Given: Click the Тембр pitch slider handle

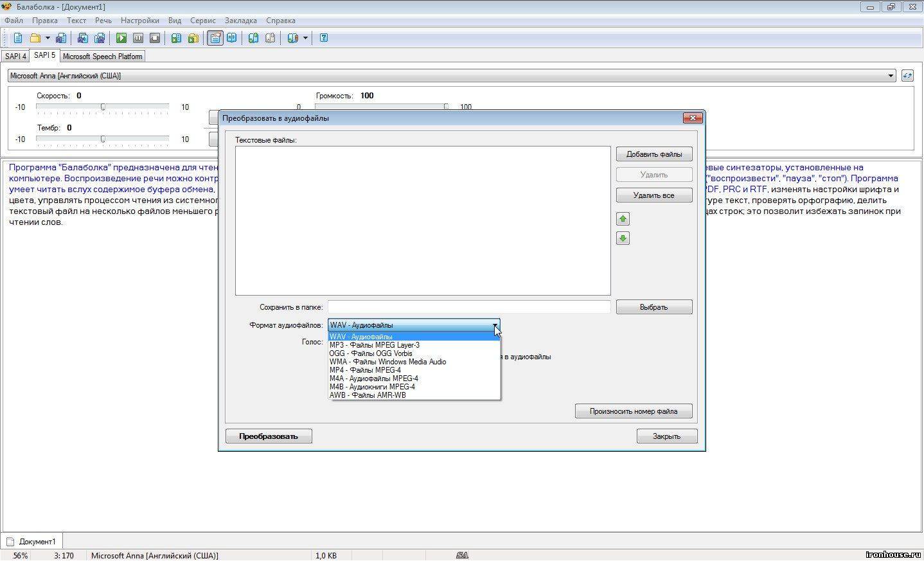Looking at the screenshot, I should tap(103, 139).
